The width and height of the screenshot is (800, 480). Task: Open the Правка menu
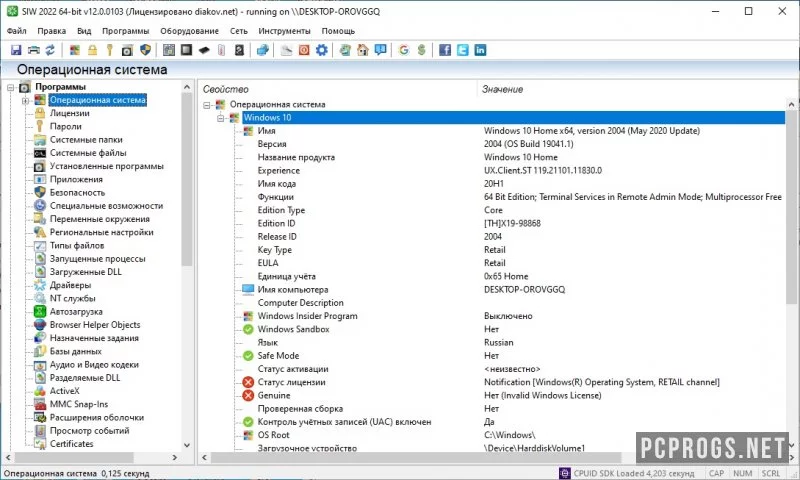[52, 31]
